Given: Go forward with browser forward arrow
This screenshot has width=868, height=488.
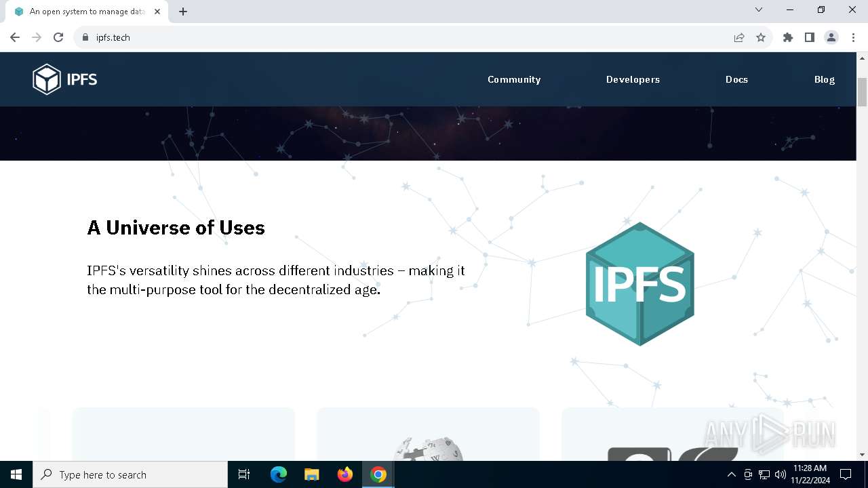Looking at the screenshot, I should click(x=37, y=37).
